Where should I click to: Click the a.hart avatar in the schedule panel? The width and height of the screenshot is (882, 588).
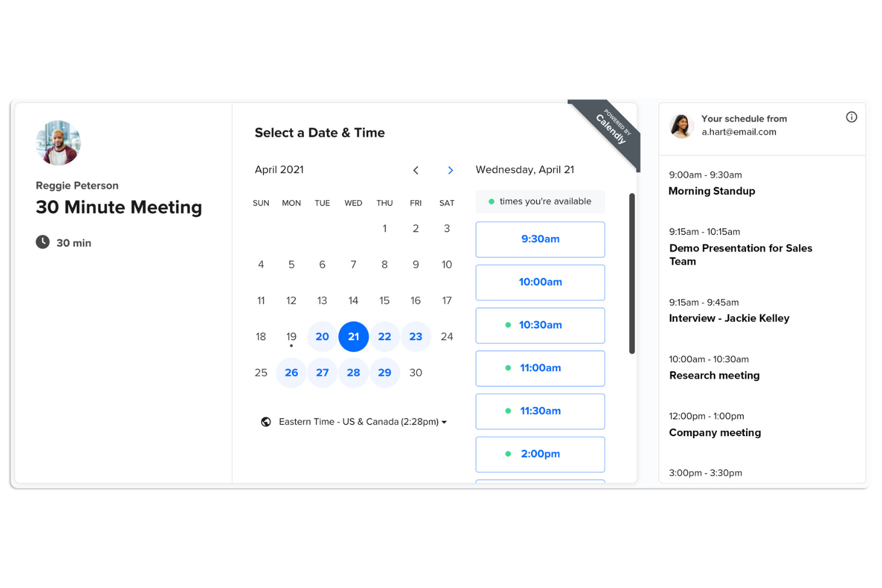point(681,126)
